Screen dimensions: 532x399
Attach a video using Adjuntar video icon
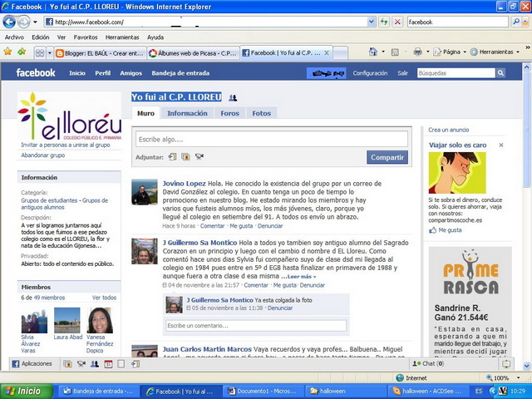(199, 157)
